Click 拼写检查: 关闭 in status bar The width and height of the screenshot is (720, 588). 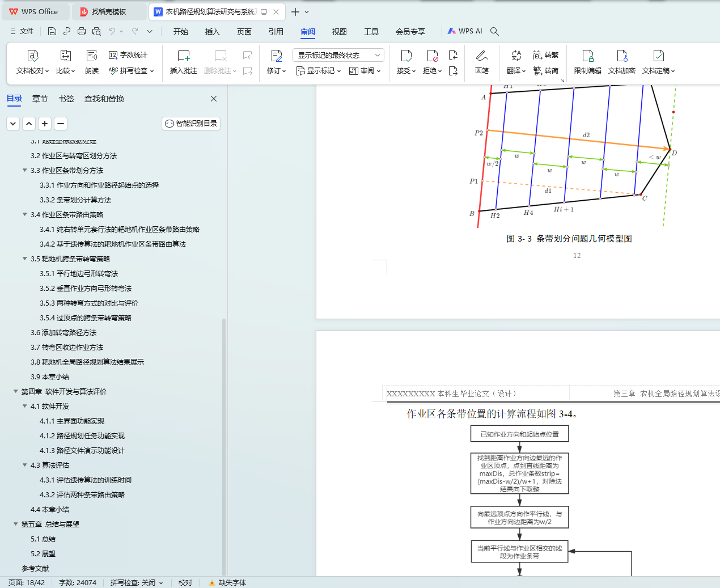click(x=137, y=582)
